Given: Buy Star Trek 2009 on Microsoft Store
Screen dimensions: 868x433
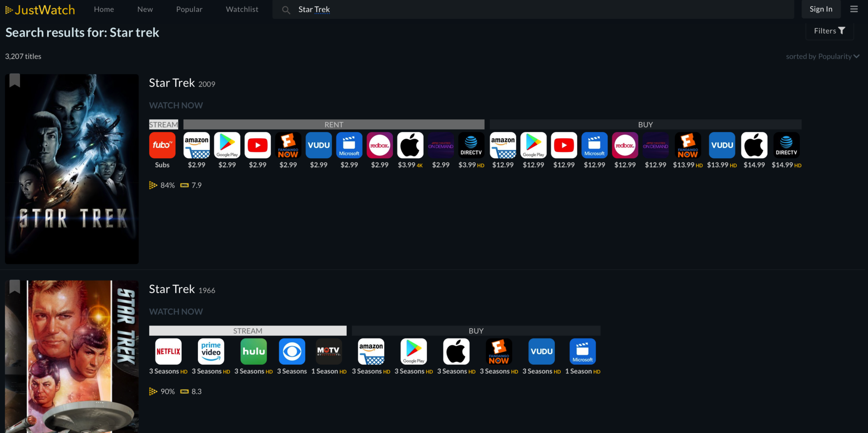Looking at the screenshot, I should (594, 145).
